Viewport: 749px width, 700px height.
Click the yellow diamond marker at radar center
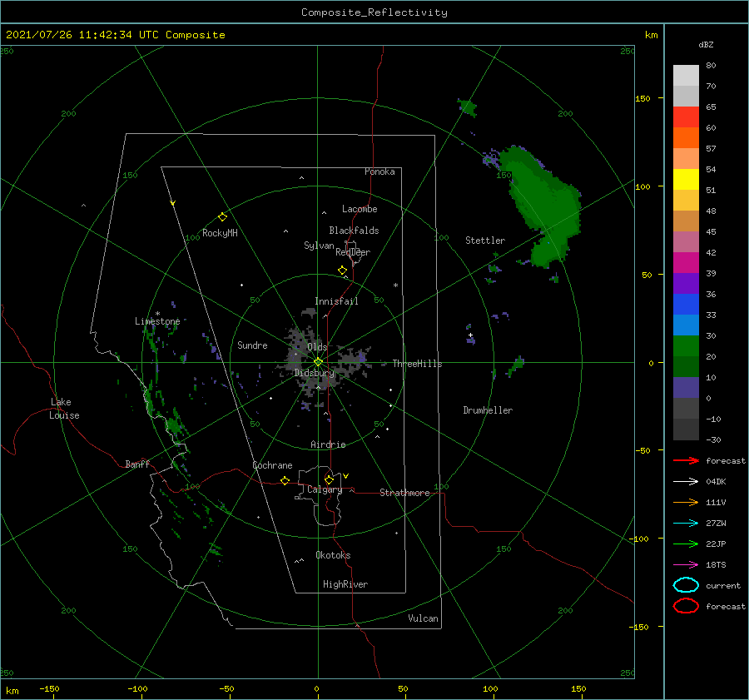(x=318, y=362)
